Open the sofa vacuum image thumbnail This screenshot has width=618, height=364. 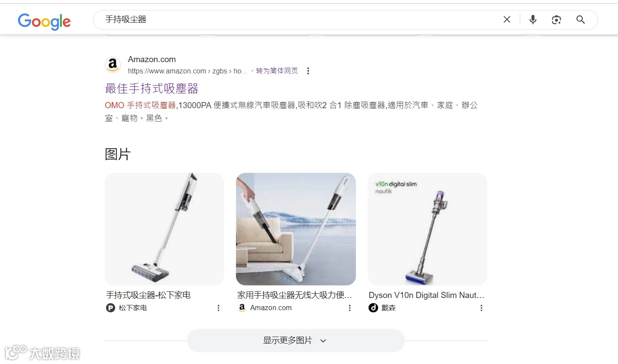[296, 229]
